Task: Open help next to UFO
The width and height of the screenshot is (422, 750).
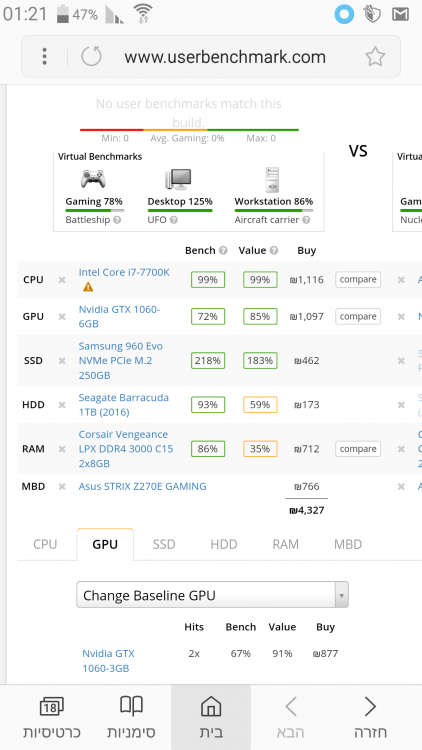Action: click(174, 220)
